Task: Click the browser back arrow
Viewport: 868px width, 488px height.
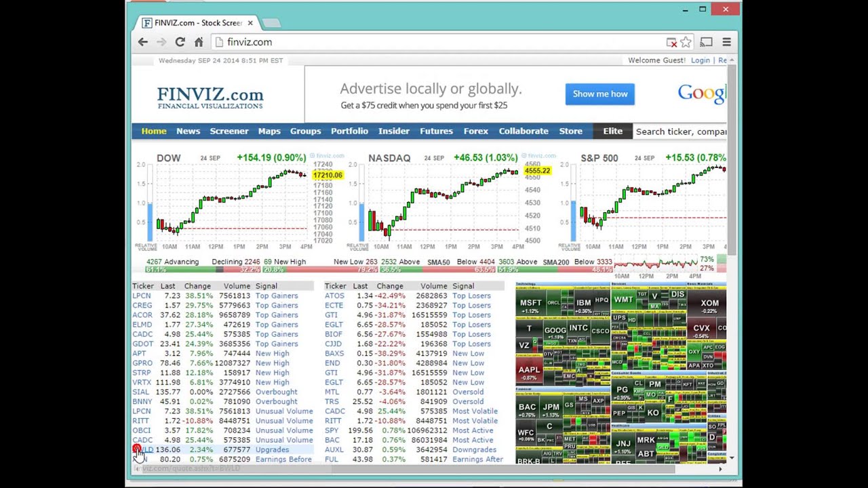Action: click(x=142, y=42)
